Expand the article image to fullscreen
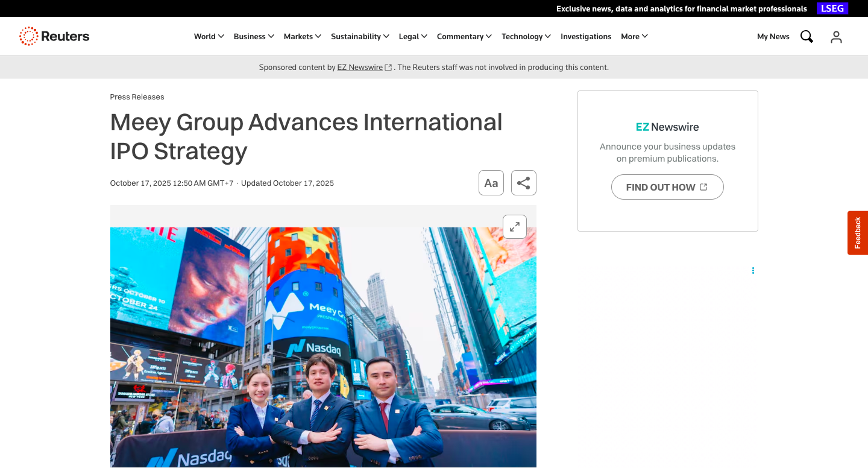The width and height of the screenshot is (868, 468). 514,227
